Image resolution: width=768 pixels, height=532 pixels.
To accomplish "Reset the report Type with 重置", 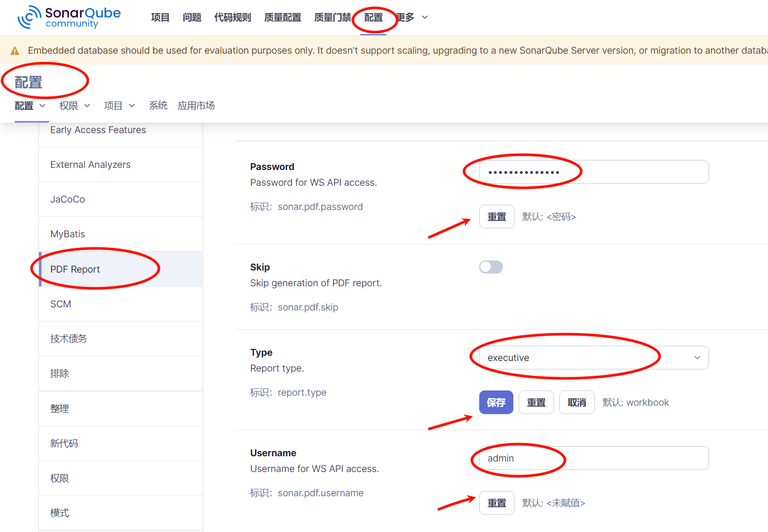I will (536, 403).
